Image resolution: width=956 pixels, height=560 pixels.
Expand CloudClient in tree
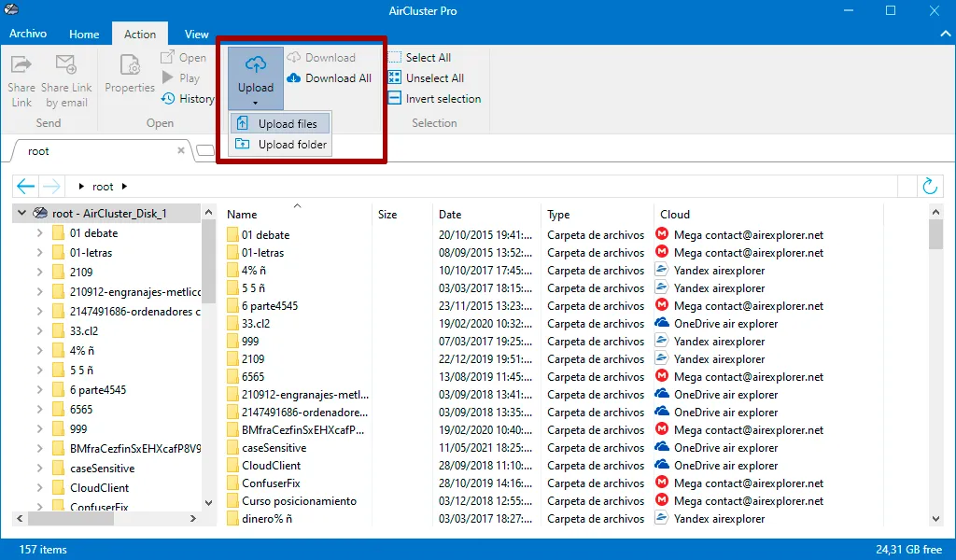[x=39, y=487]
